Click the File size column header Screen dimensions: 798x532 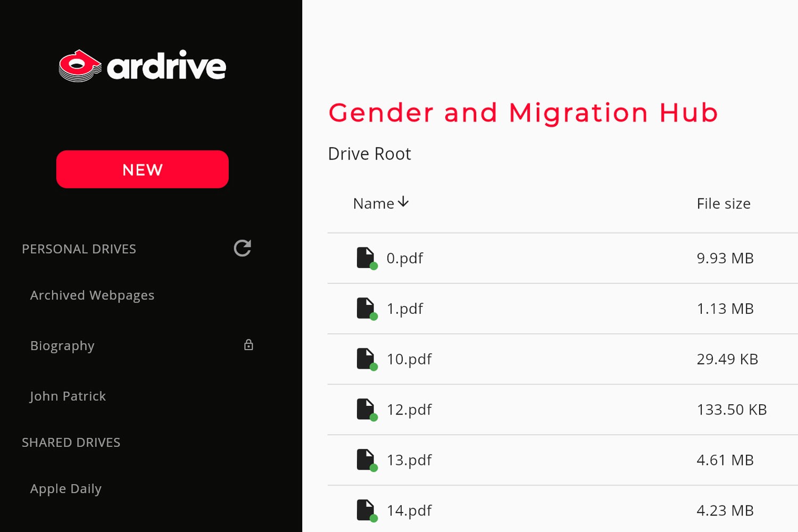(724, 203)
